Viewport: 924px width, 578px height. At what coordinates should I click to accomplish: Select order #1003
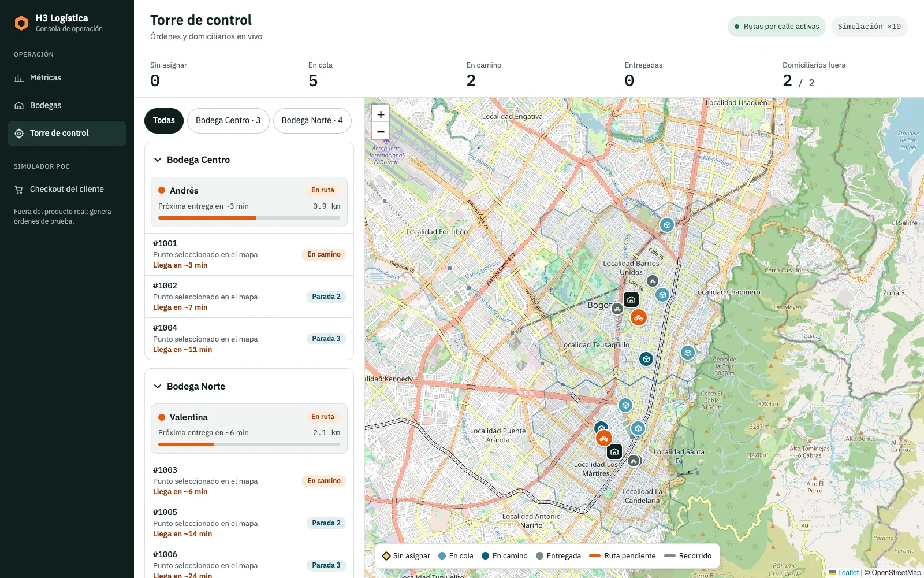tap(249, 481)
